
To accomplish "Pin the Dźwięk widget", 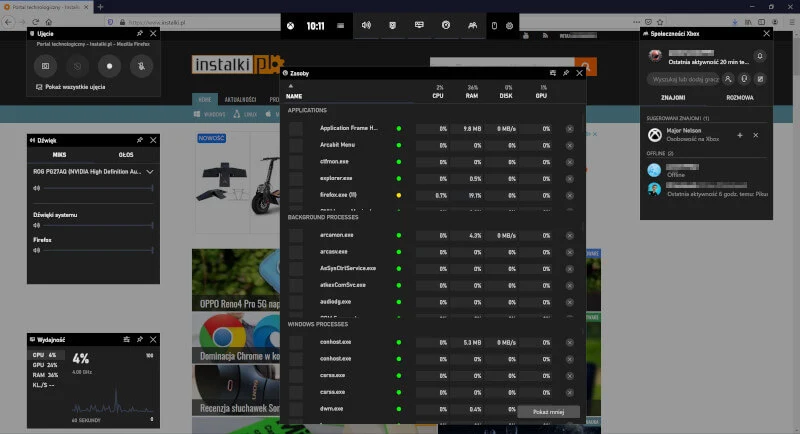I will [x=140, y=140].
